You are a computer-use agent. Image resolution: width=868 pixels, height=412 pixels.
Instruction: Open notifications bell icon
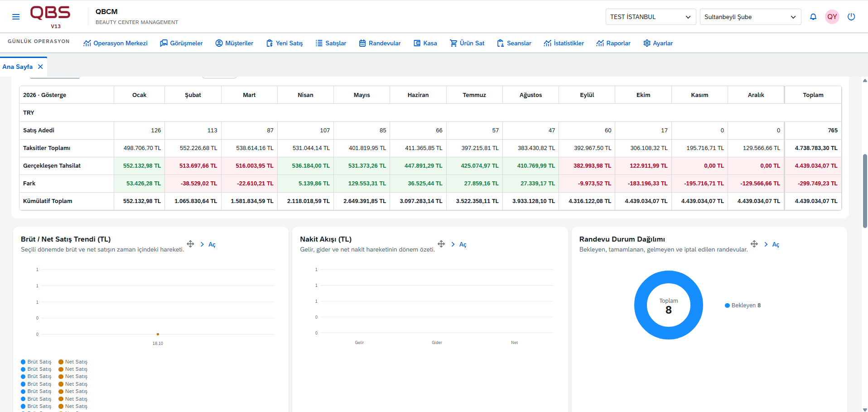point(813,17)
